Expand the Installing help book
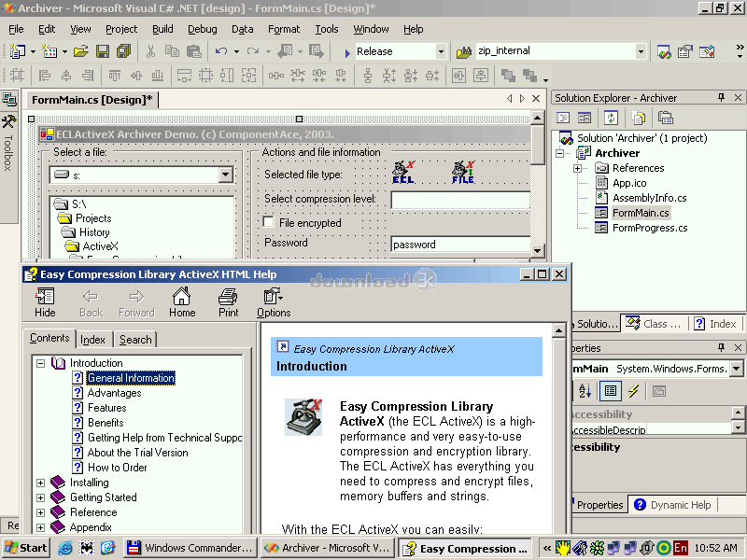Screen dimensions: 747x560 pos(41,483)
